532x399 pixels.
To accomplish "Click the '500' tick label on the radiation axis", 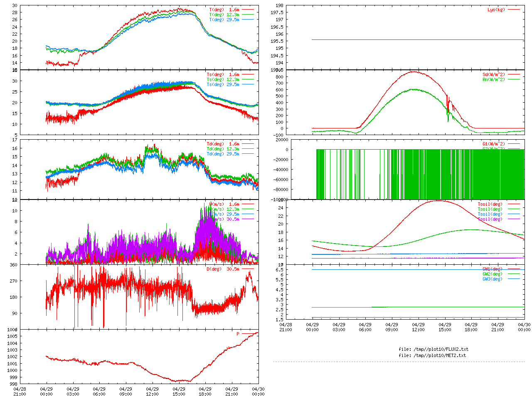I will [x=280, y=96].
